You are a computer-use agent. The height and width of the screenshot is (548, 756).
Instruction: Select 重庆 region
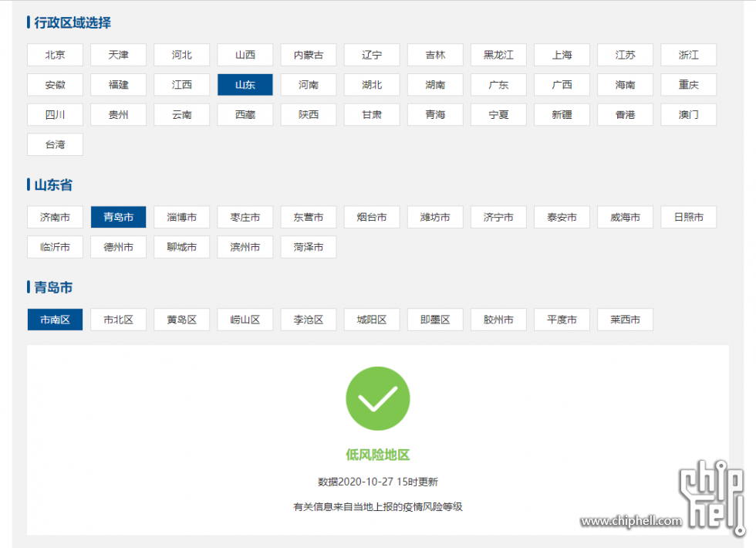pos(688,85)
